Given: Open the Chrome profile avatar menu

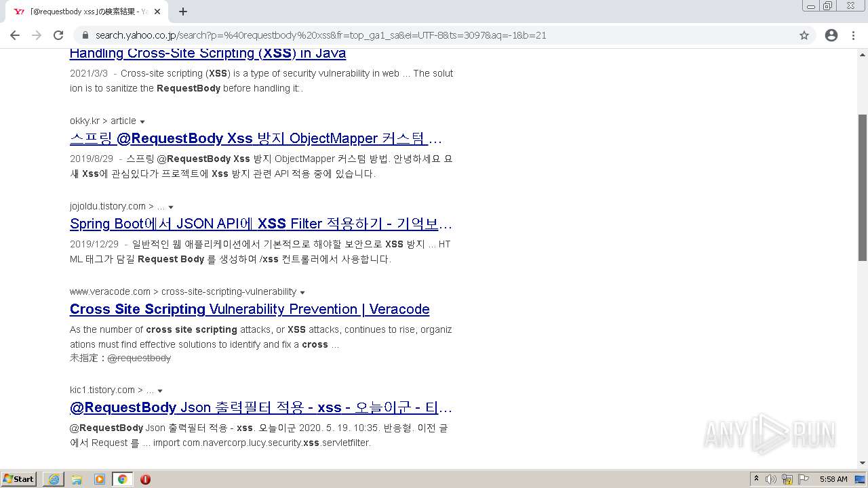Looking at the screenshot, I should point(831,35).
